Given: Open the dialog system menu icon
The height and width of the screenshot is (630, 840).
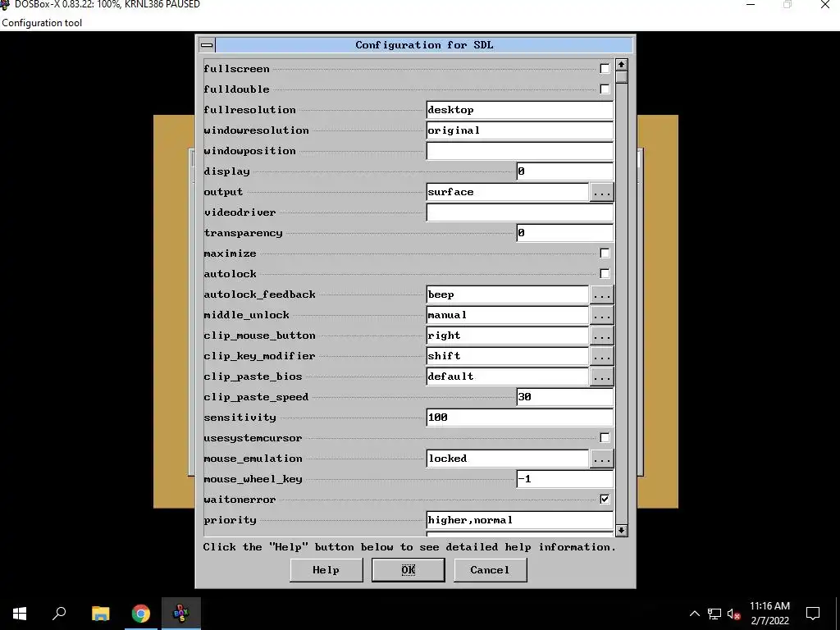Looking at the screenshot, I should pos(207,45).
